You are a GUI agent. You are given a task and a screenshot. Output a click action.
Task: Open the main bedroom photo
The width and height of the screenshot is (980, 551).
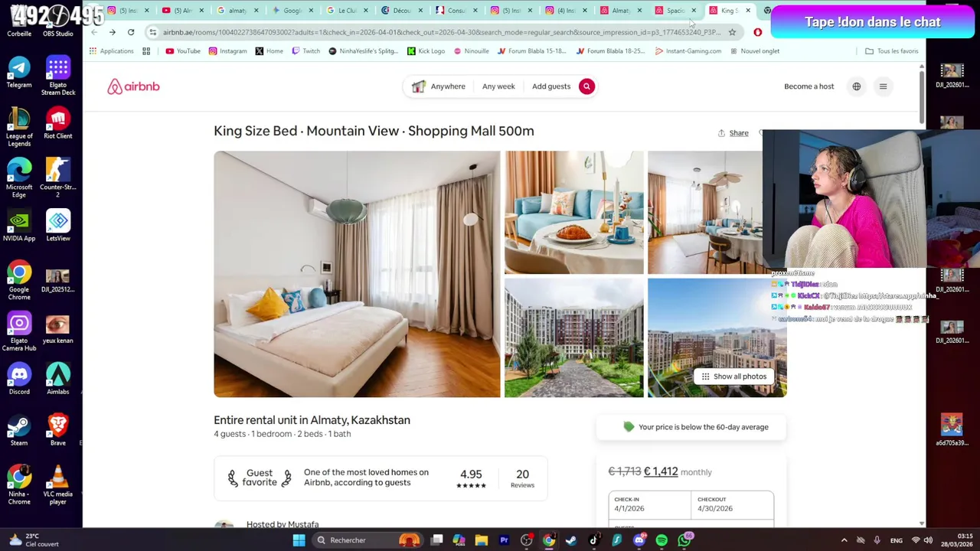pos(357,274)
